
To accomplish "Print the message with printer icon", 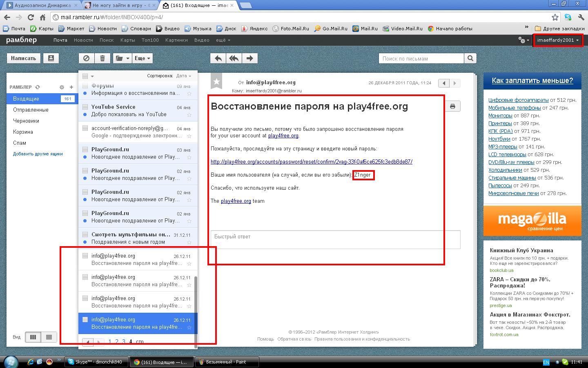I will [452, 106].
